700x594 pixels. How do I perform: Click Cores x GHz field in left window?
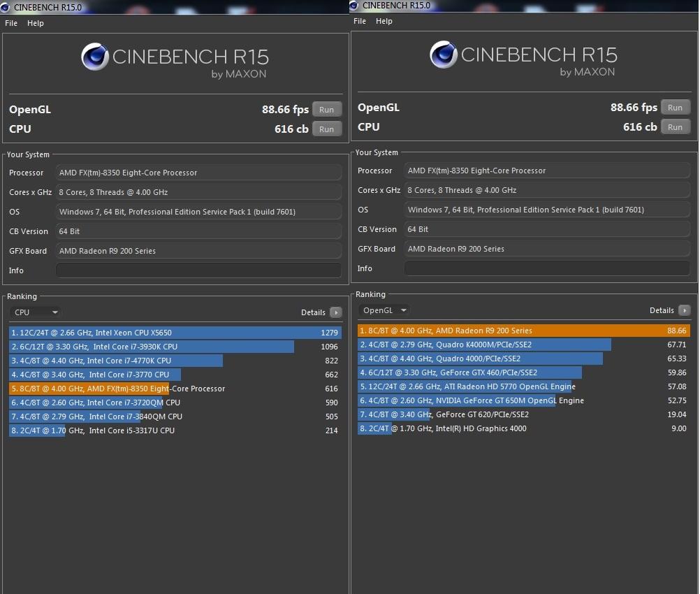[x=198, y=192]
